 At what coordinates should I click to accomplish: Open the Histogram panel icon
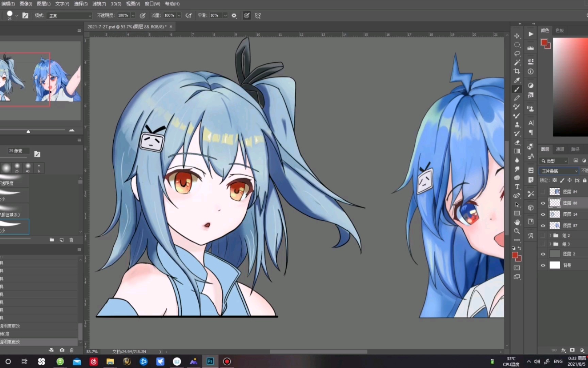coord(530,48)
